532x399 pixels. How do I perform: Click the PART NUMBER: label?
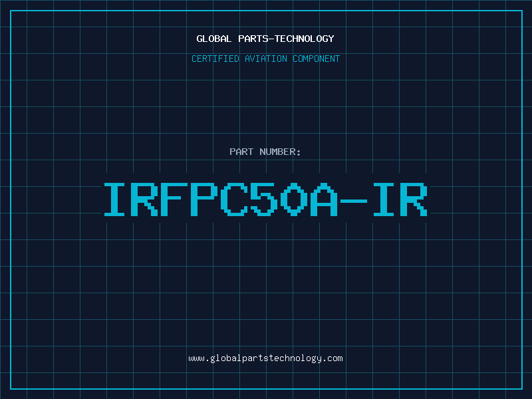[265, 152]
